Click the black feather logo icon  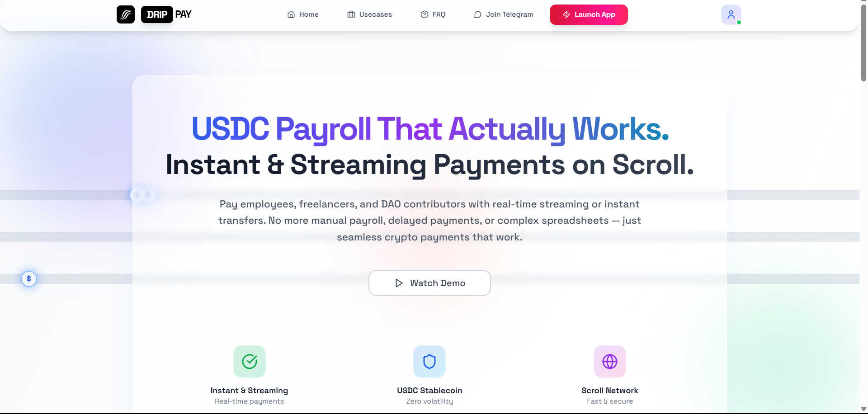pos(126,14)
